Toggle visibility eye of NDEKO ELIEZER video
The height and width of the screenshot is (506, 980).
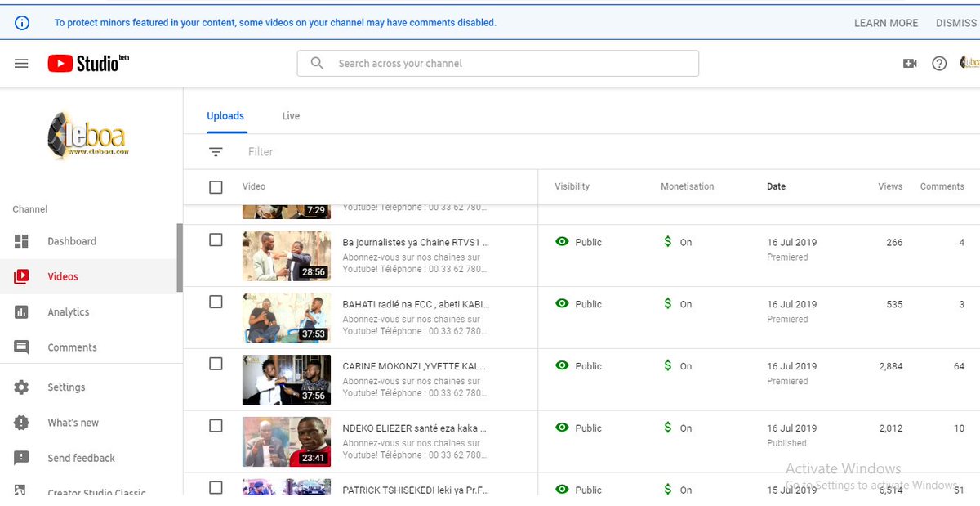click(x=562, y=428)
